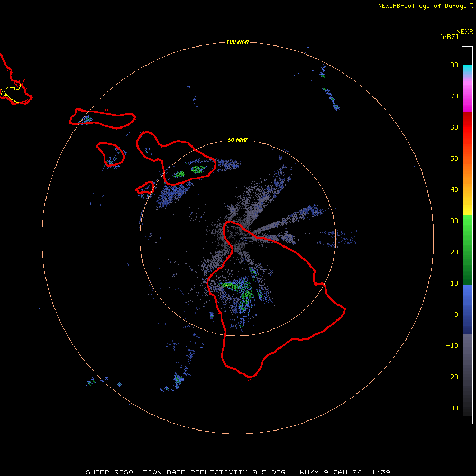This screenshot has width=476, height=476.
Task: Click the -10 value on the dBZ scale
Action: (x=452, y=346)
